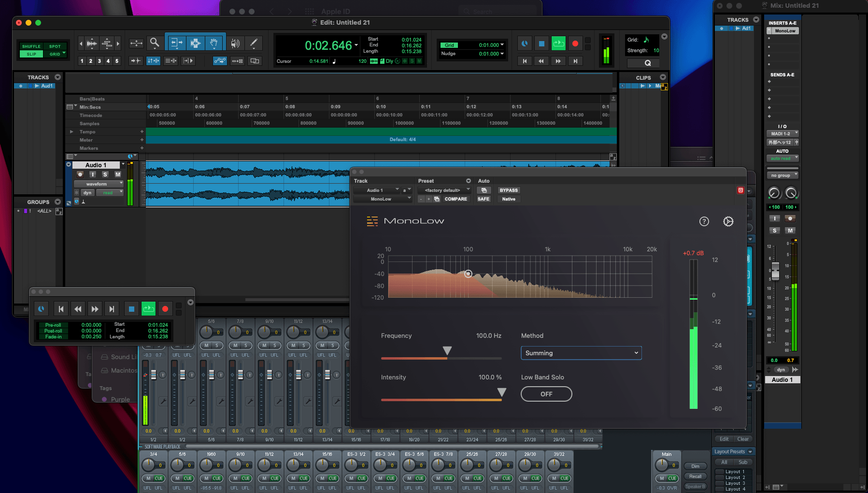Open the GROUPS list menu
This screenshot has width=868, height=493.
[x=58, y=202]
